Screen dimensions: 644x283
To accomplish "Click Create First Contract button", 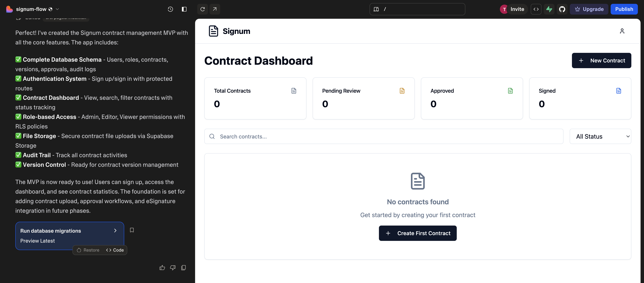I will pos(417,233).
